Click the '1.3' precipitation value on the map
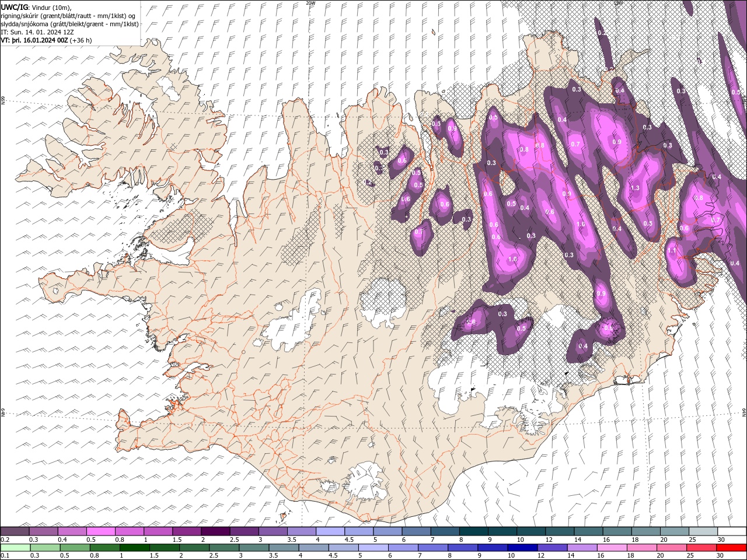This screenshot has height=560, width=747. tap(636, 188)
